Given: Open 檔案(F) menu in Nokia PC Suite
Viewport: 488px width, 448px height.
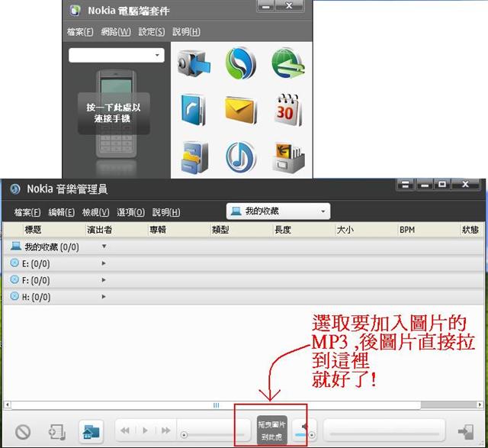Looking at the screenshot, I should (80, 31).
